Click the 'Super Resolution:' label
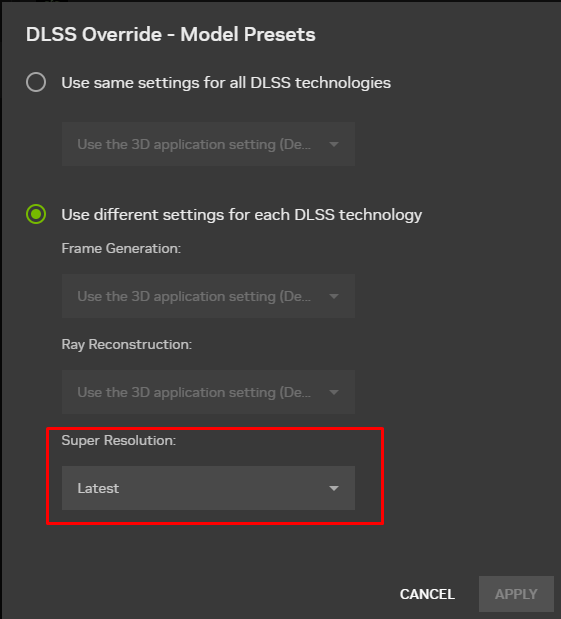Screen dimensions: 561x619 click(x=119, y=441)
